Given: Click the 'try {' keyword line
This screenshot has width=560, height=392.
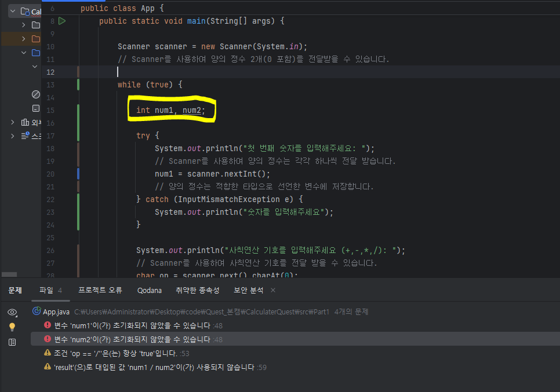Looking at the screenshot, I should click(147, 135).
